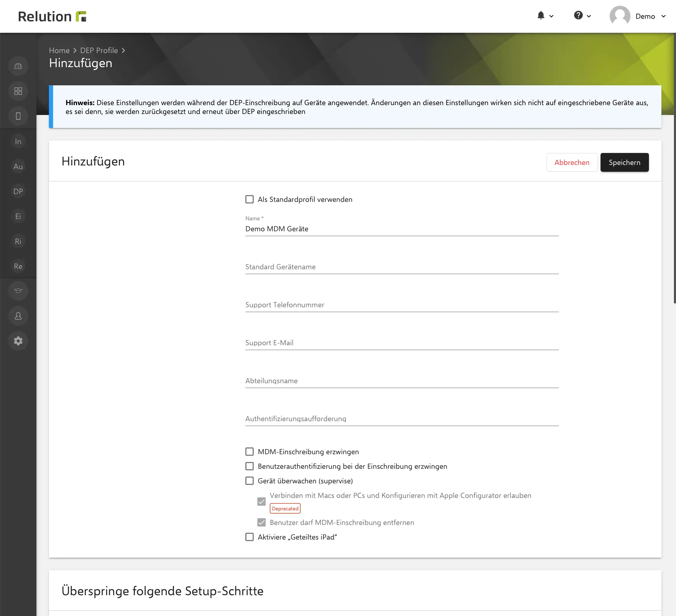This screenshot has width=676, height=616.
Task: Expand the notifications dropdown chevron
Action: tap(551, 16)
